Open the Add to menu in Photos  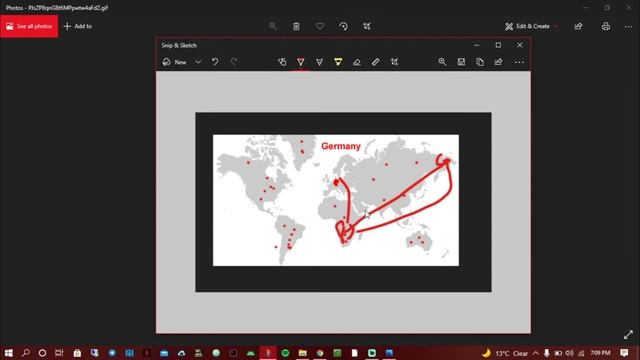(78, 26)
